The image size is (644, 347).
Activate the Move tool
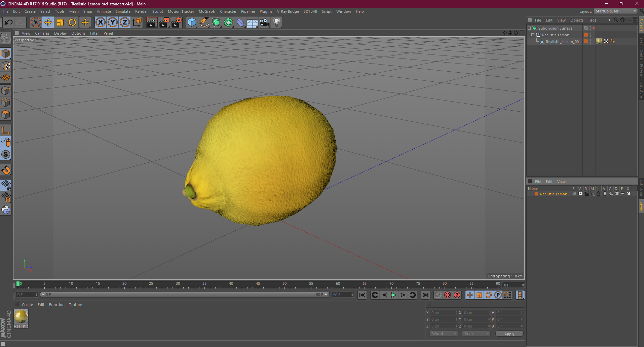[48, 22]
